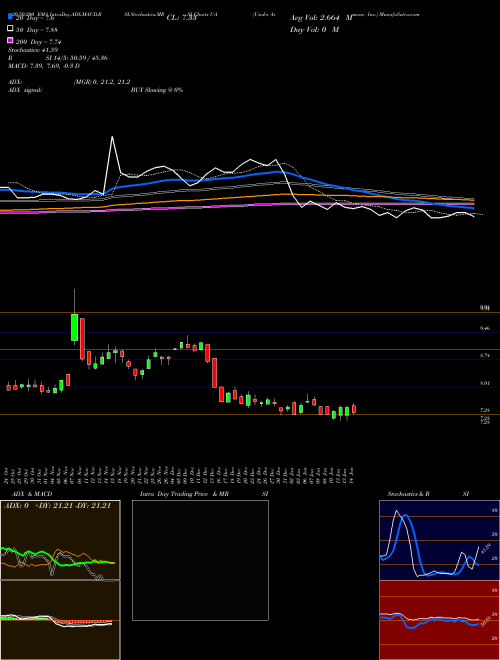Open the empty Intra Day Trading Price panel

click(x=200, y=560)
